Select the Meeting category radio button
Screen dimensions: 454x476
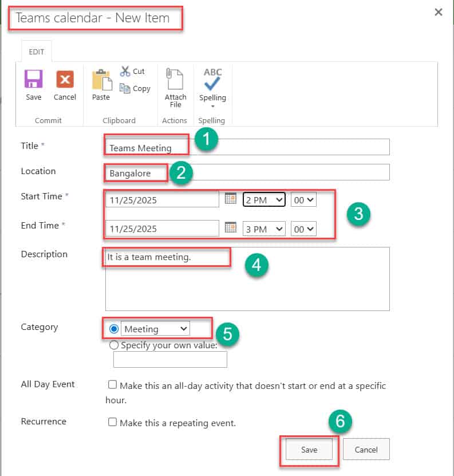pyautogui.click(x=114, y=329)
